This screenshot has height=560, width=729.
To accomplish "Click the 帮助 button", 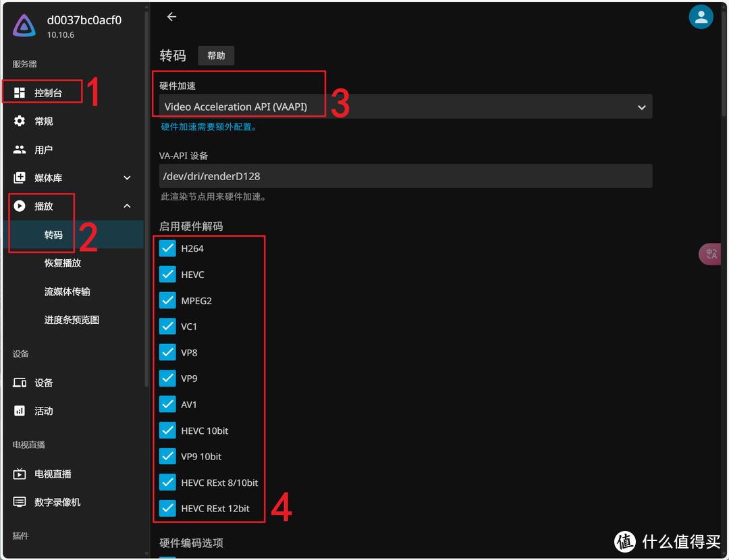I will (x=216, y=55).
